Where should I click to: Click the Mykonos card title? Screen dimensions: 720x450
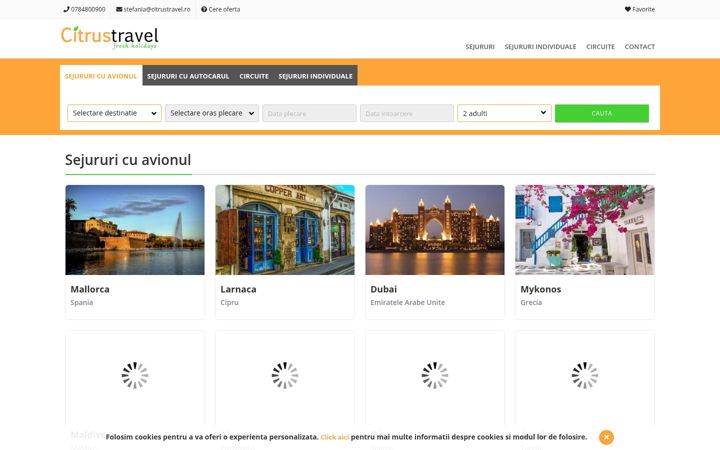click(540, 289)
